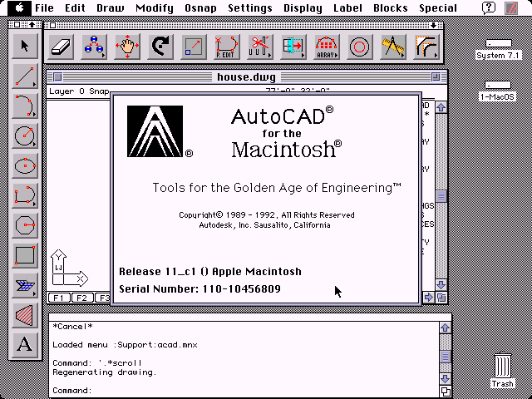532x399 pixels.
Task: Click the top toolbar palette down arrow
Action: (434, 25)
